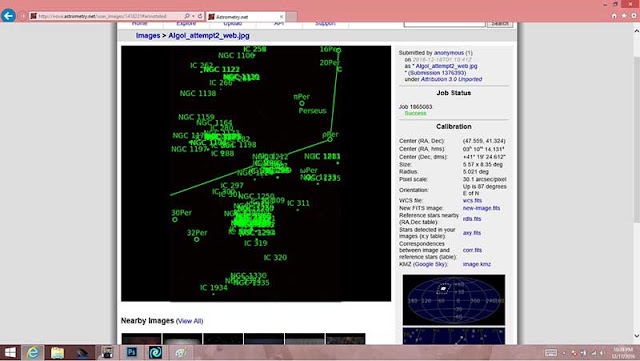Show the on-screen keyboard from system tray

[x=550, y=352]
